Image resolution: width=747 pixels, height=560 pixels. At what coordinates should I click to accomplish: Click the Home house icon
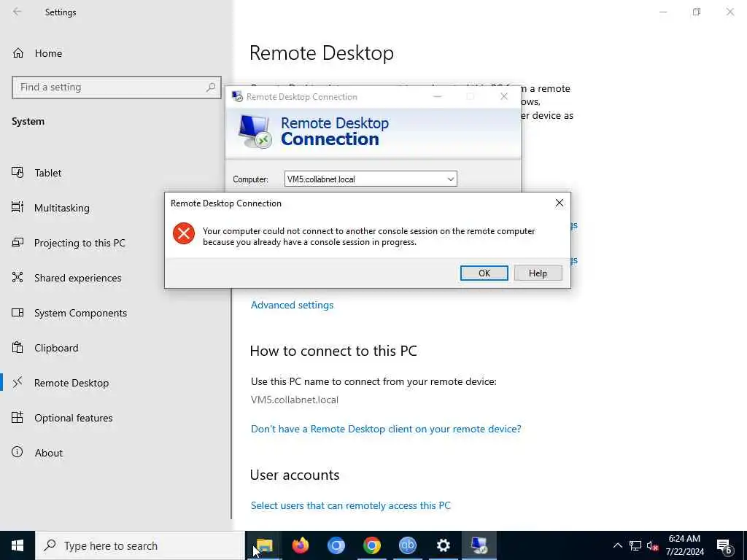point(18,52)
